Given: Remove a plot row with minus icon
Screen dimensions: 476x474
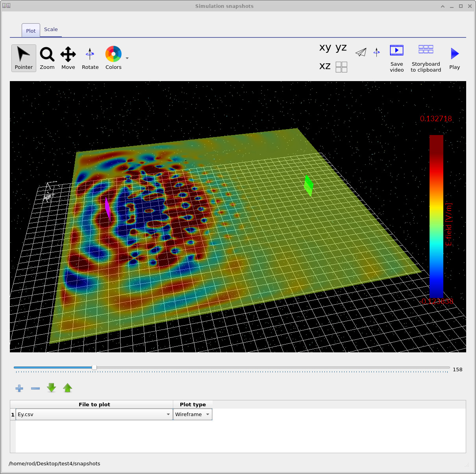Looking at the screenshot, I should click(x=35, y=389).
